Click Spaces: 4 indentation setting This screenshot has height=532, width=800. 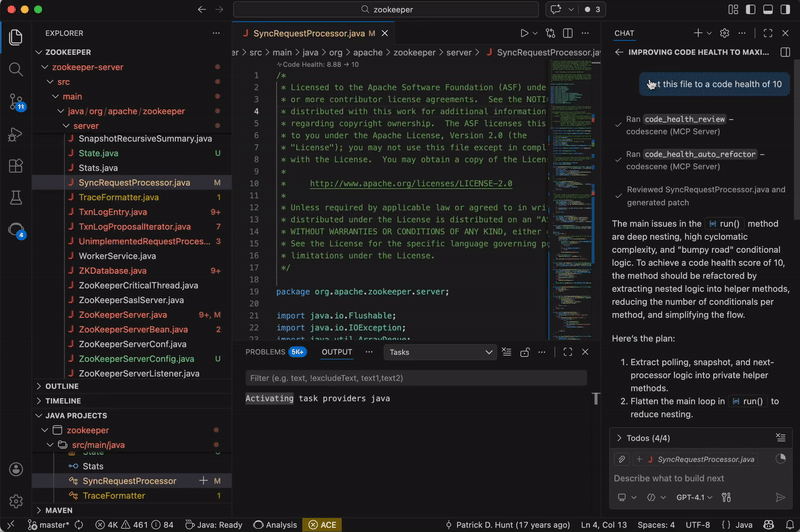click(x=656, y=525)
